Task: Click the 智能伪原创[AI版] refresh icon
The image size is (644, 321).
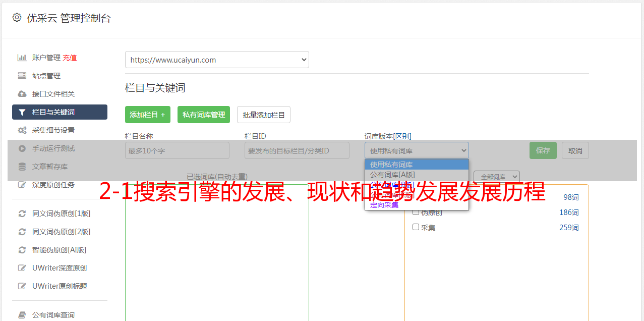Action: (x=22, y=250)
